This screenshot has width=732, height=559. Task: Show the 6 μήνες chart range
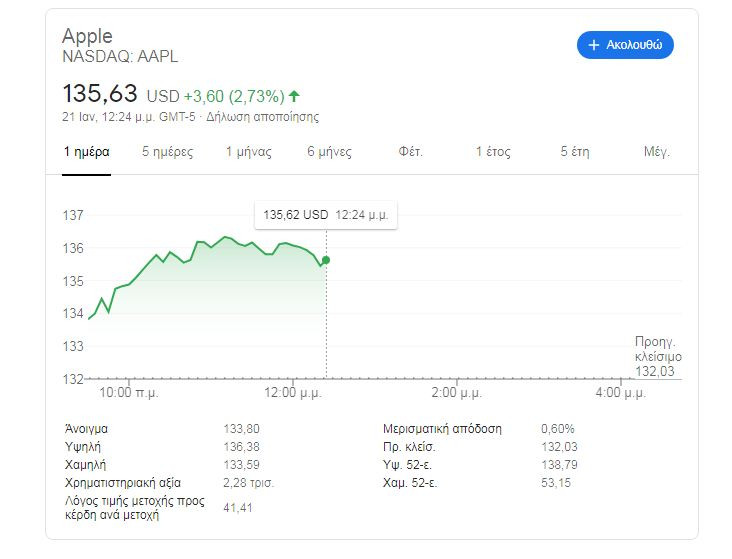click(329, 152)
